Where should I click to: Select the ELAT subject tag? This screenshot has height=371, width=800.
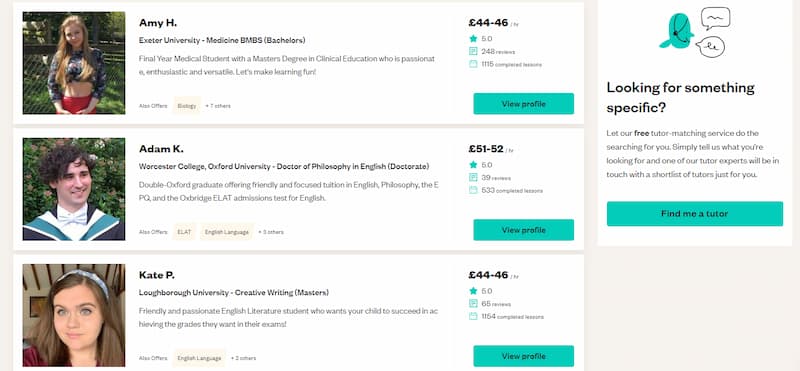pyautogui.click(x=184, y=232)
